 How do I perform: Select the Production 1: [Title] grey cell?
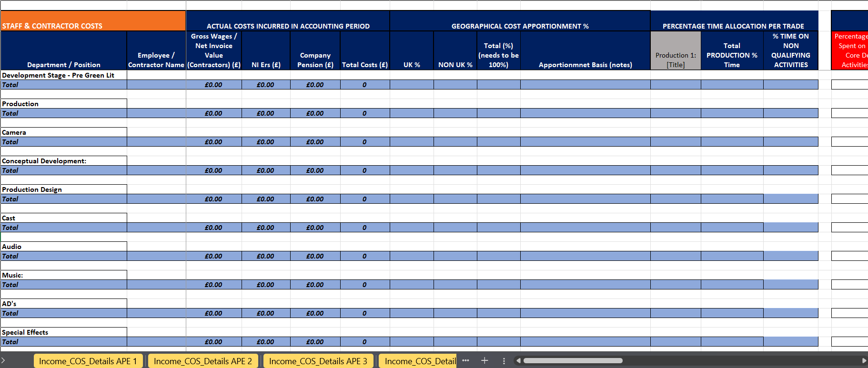pyautogui.click(x=676, y=51)
